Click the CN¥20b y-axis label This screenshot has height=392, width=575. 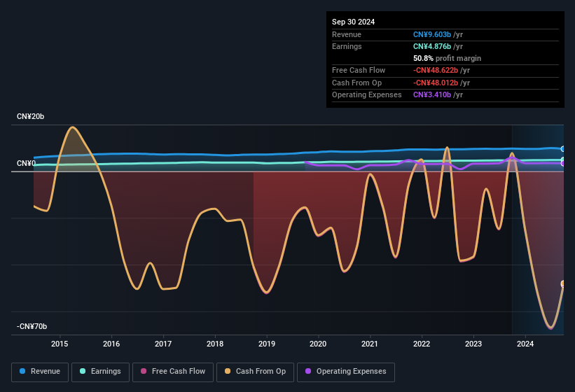(30, 116)
